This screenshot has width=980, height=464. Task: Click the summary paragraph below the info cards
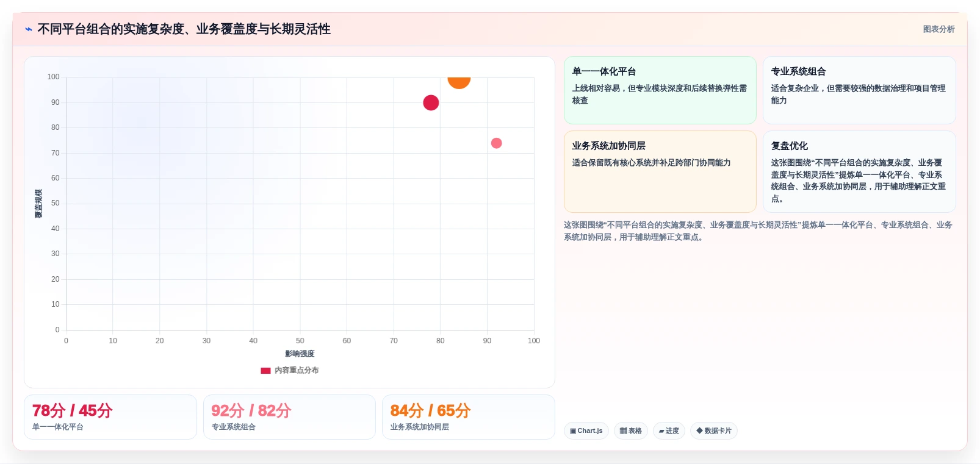pyautogui.click(x=758, y=231)
